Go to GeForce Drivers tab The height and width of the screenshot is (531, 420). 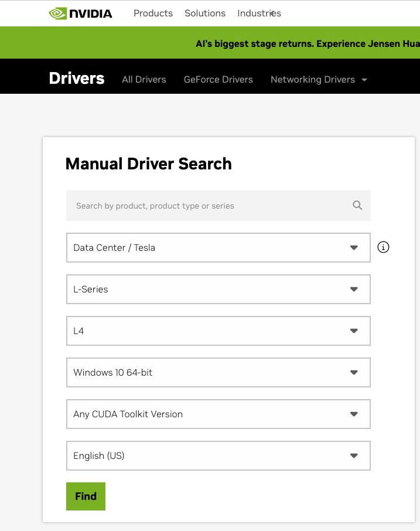point(218,79)
